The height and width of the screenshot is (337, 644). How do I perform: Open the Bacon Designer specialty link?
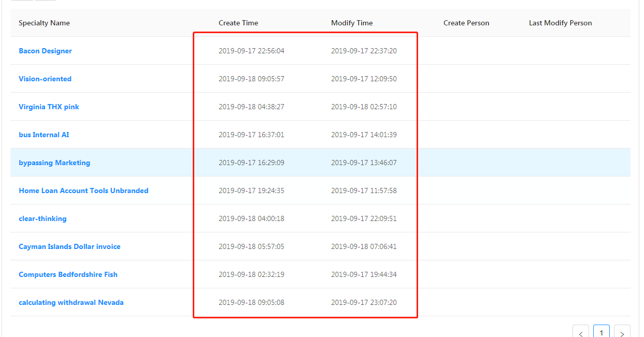(x=45, y=51)
